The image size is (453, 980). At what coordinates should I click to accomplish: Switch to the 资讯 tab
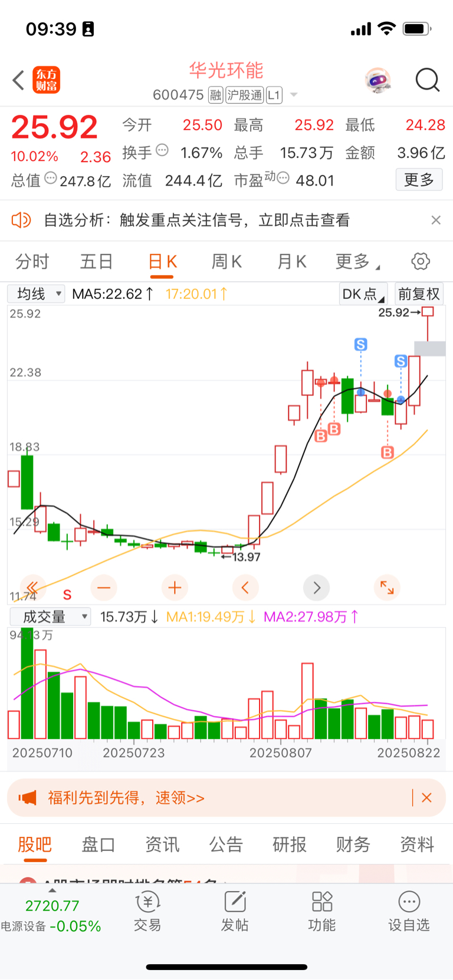pyautogui.click(x=162, y=844)
